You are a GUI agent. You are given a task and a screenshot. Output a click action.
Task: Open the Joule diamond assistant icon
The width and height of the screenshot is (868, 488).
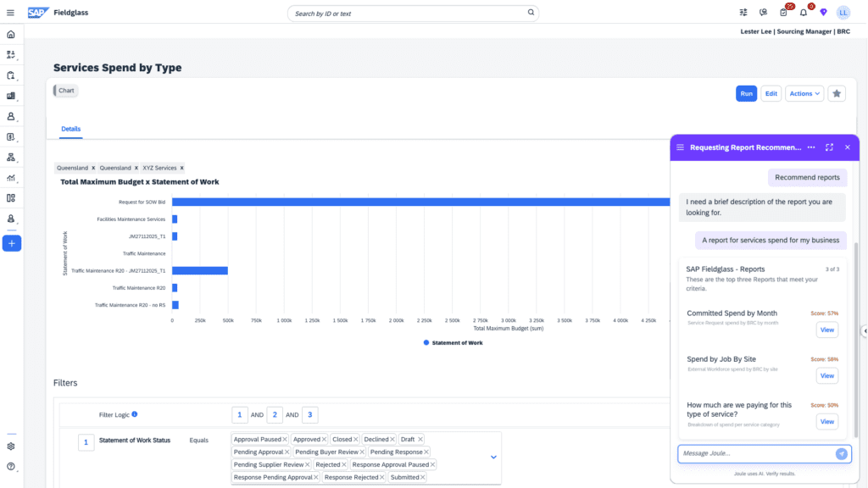point(822,13)
